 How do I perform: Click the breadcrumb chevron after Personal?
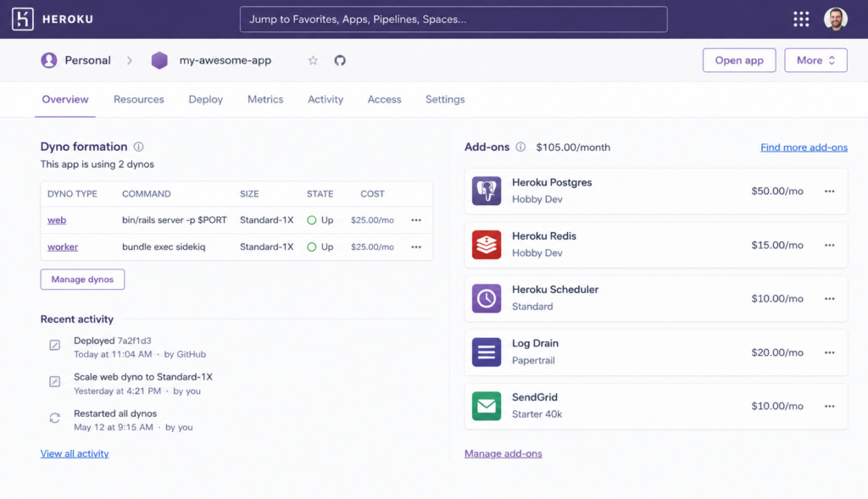pos(130,60)
